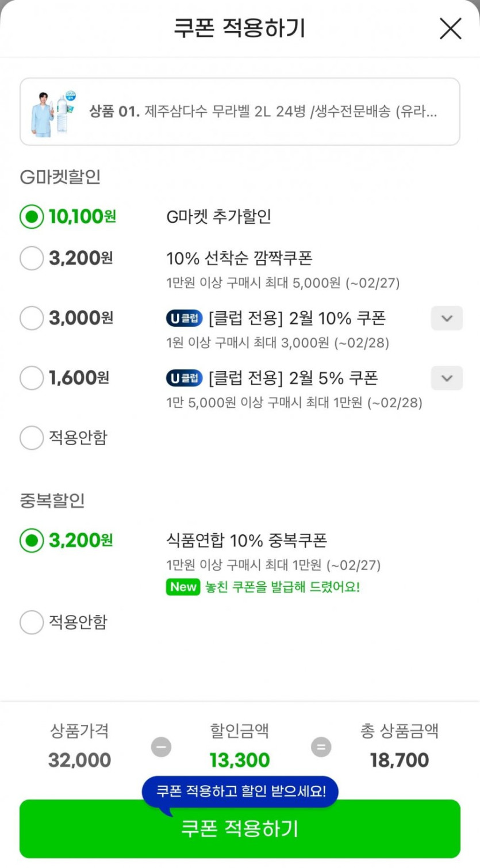Tap the 쿠폰 적용하고 할인 받으세요 tooltip
Screen dimensions: 480x868
(240, 791)
